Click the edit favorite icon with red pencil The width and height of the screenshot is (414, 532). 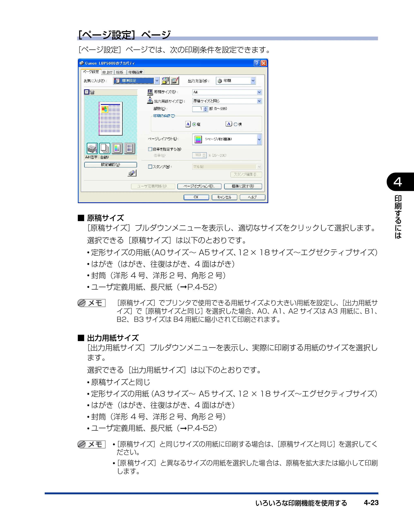(175, 81)
